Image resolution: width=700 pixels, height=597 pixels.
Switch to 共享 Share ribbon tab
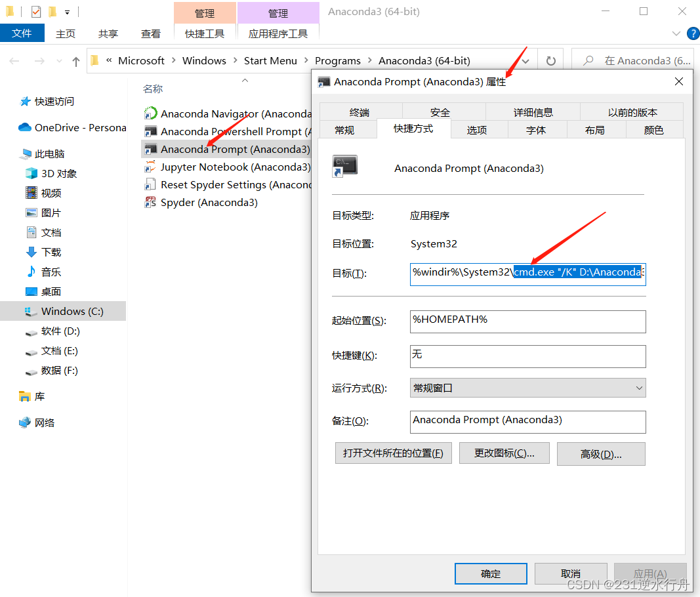click(108, 33)
